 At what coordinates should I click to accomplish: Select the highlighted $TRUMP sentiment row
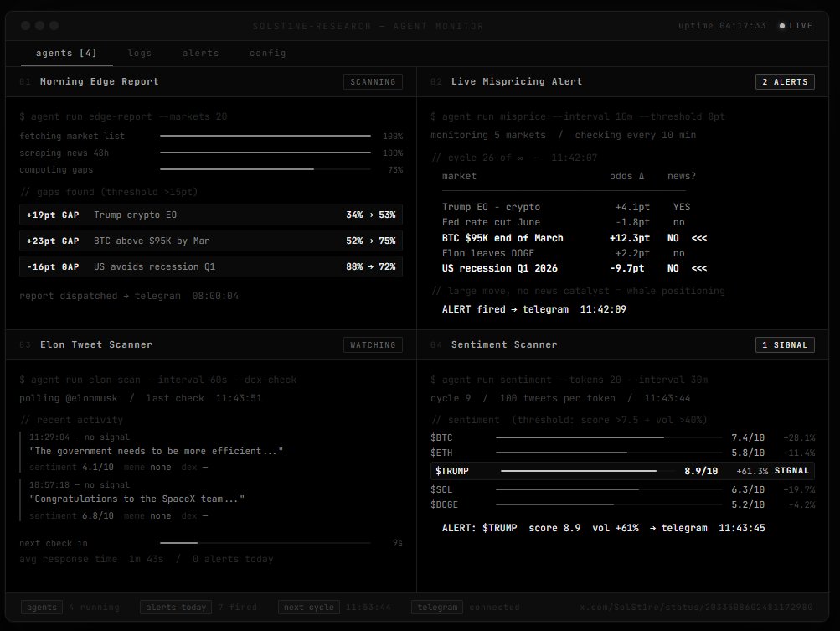pos(622,471)
